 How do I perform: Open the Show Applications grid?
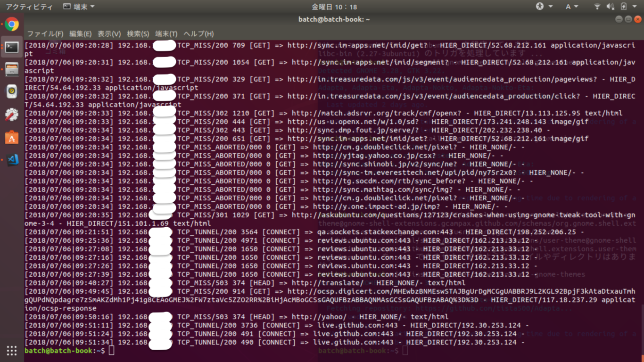pos(11,351)
